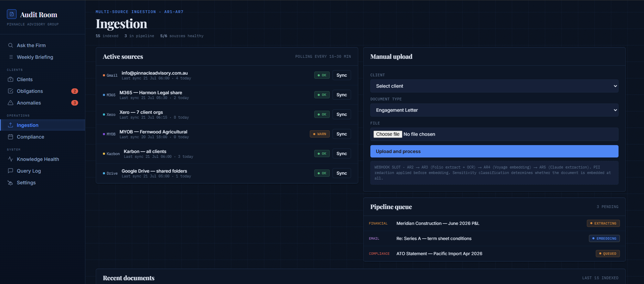Click the Settings sliders icon
Screen dimensions: 644x284
[11, 183]
